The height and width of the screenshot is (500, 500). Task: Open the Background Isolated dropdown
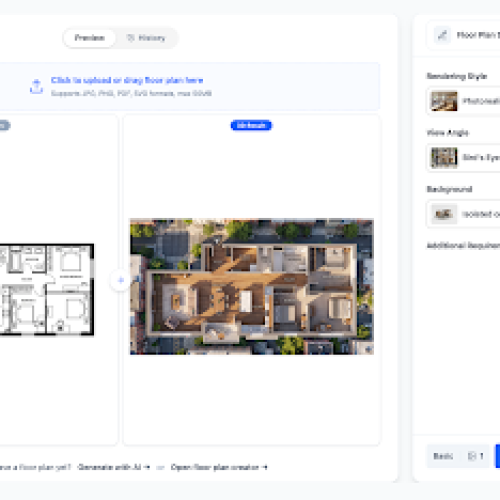[463, 214]
